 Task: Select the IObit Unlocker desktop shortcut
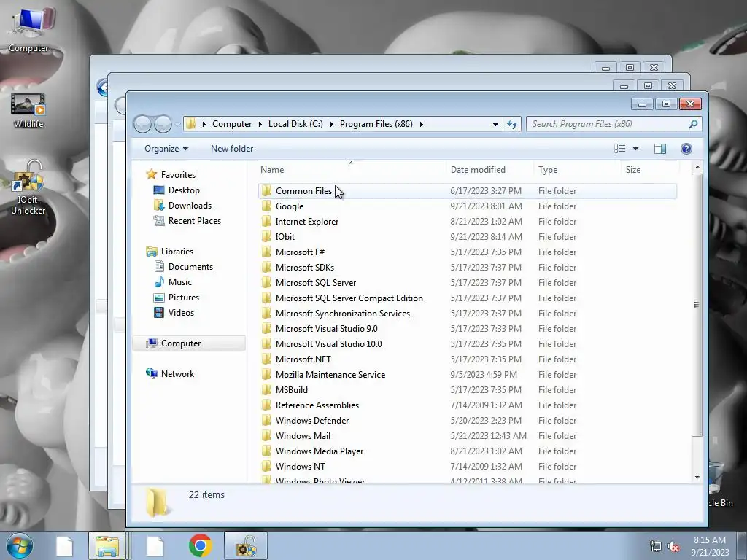pos(28,187)
